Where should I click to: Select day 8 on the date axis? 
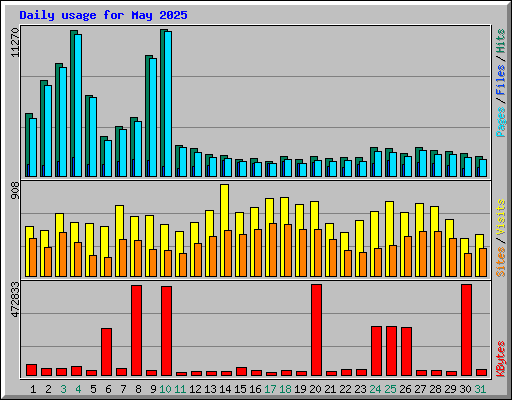pyautogui.click(x=138, y=389)
